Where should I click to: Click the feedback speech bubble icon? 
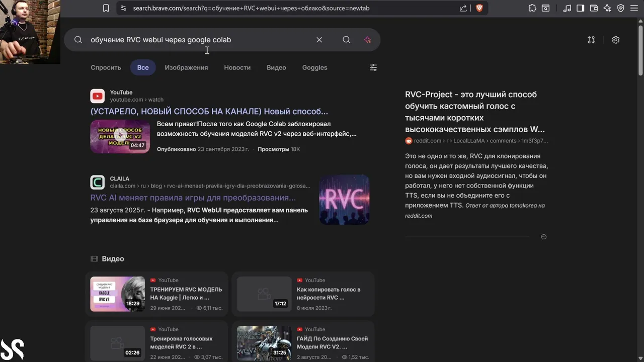[x=543, y=237]
